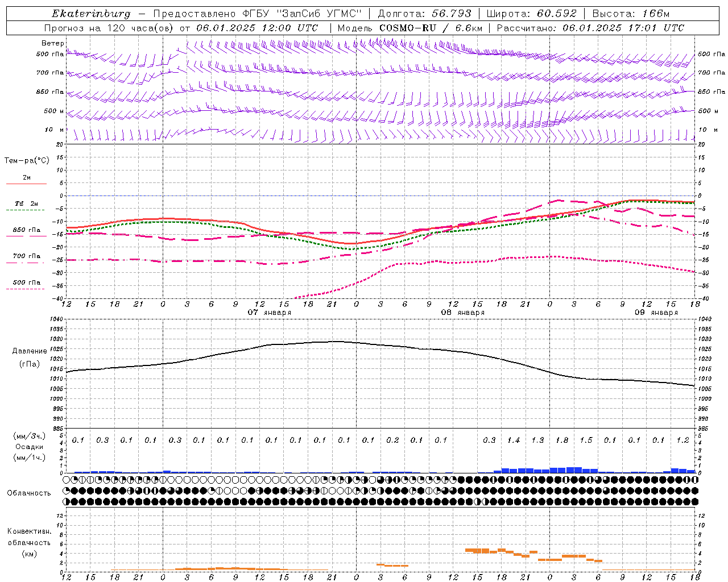The image size is (728, 582).
Task: Select the 'Широта: 60.592' header value
Action: coord(531,14)
